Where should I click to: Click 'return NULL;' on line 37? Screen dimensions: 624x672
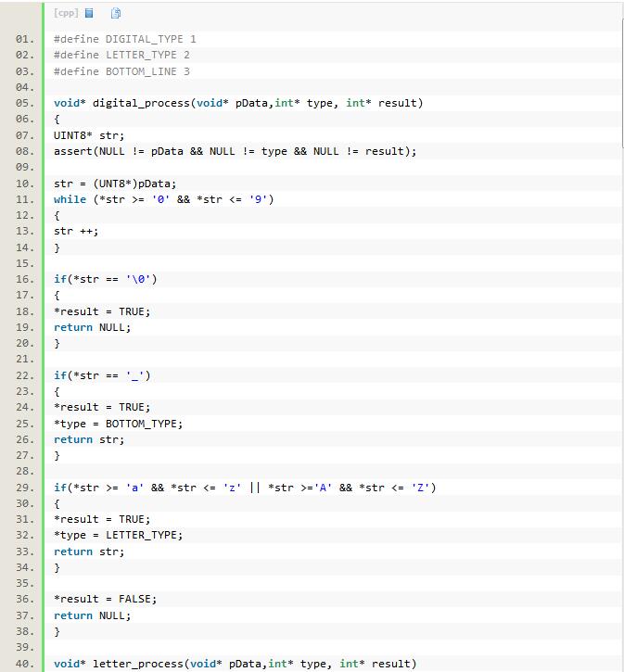(92, 615)
